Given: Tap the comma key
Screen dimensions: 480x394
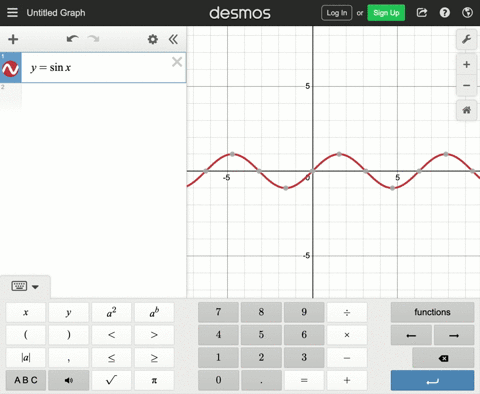Looking at the screenshot, I should (x=69, y=358).
